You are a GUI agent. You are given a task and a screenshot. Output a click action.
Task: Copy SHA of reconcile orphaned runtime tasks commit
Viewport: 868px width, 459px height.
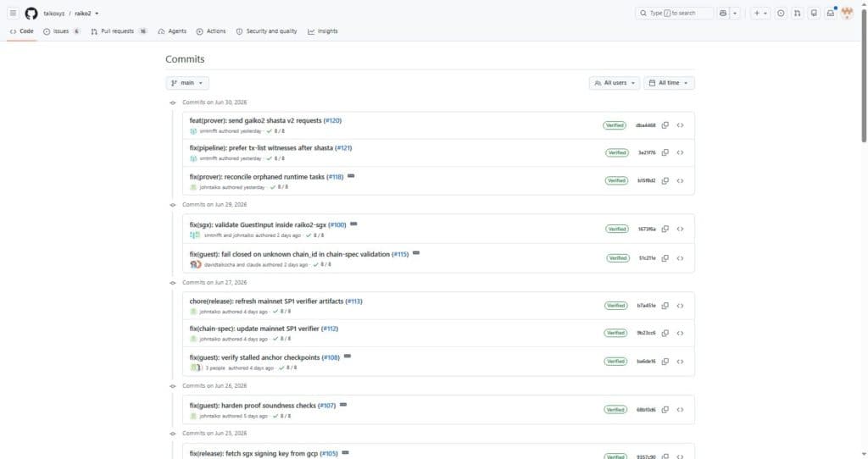coord(665,181)
